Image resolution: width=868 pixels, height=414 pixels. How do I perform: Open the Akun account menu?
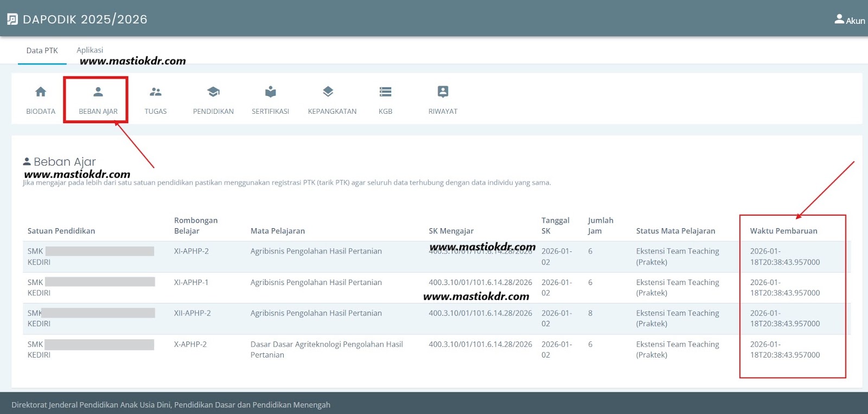850,20
